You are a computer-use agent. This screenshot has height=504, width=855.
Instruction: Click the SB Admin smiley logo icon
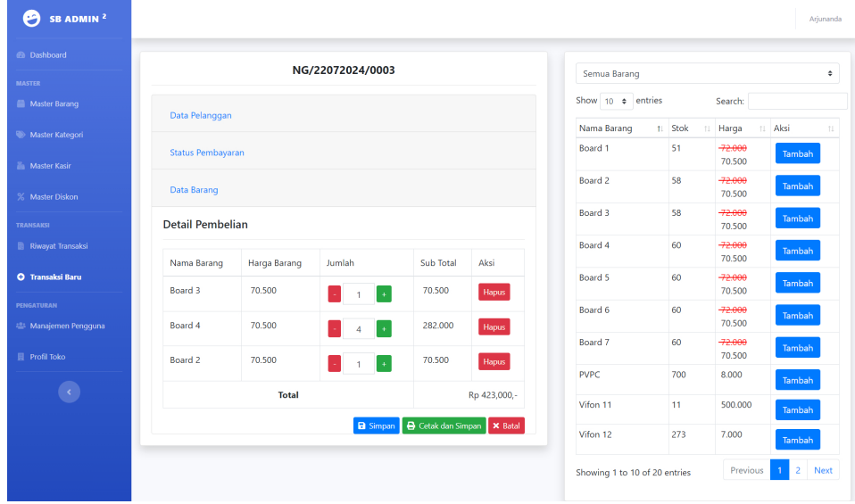[31, 19]
